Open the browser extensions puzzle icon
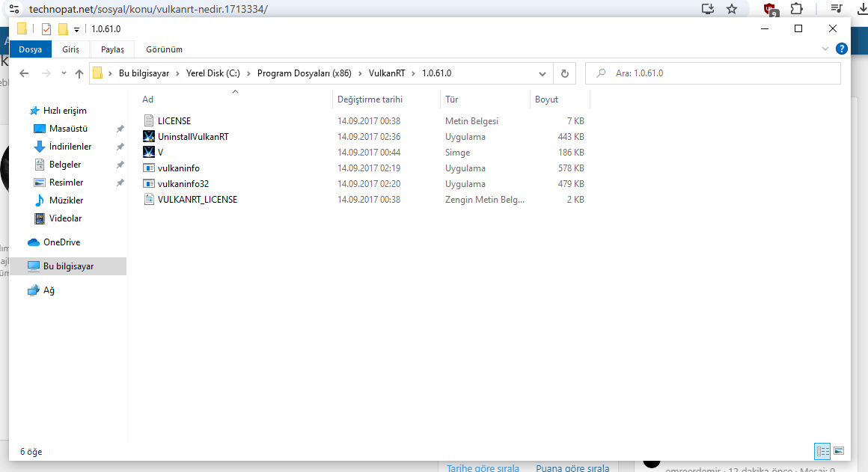Image resolution: width=868 pixels, height=472 pixels. click(x=796, y=9)
